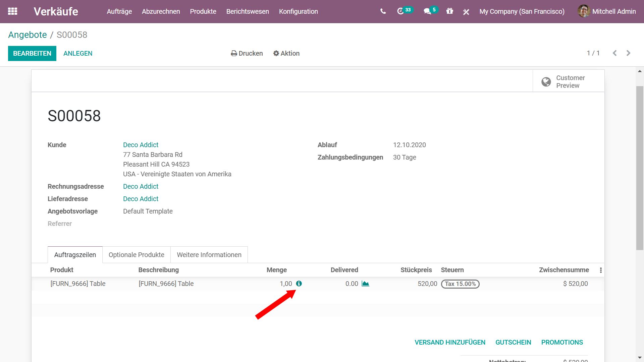Click the debug tools cross icon
This screenshot has height=362, width=644.
pyautogui.click(x=466, y=12)
